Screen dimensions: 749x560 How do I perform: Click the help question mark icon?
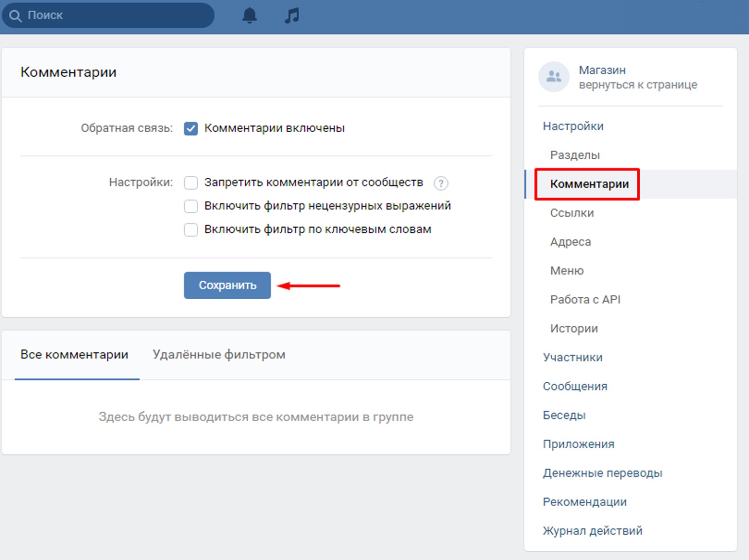441,183
